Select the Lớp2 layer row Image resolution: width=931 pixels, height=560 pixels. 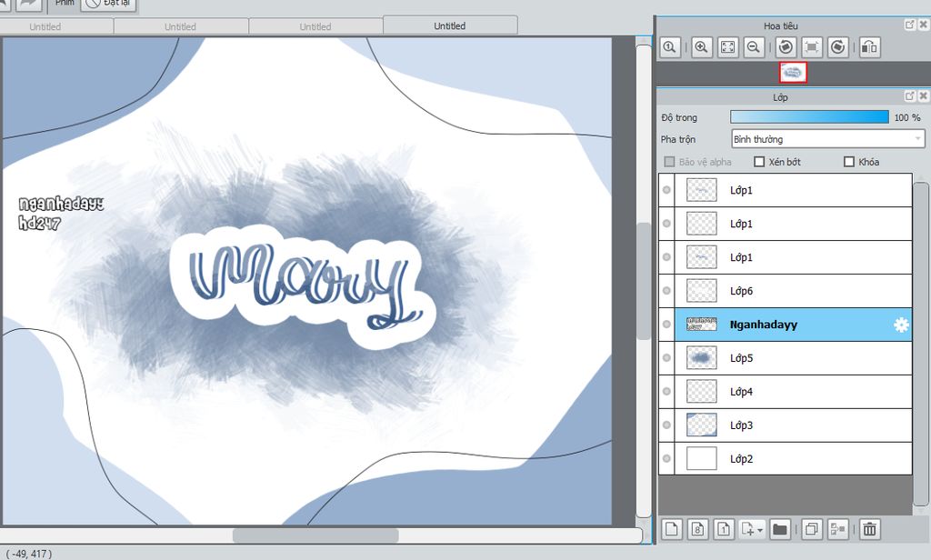point(793,458)
